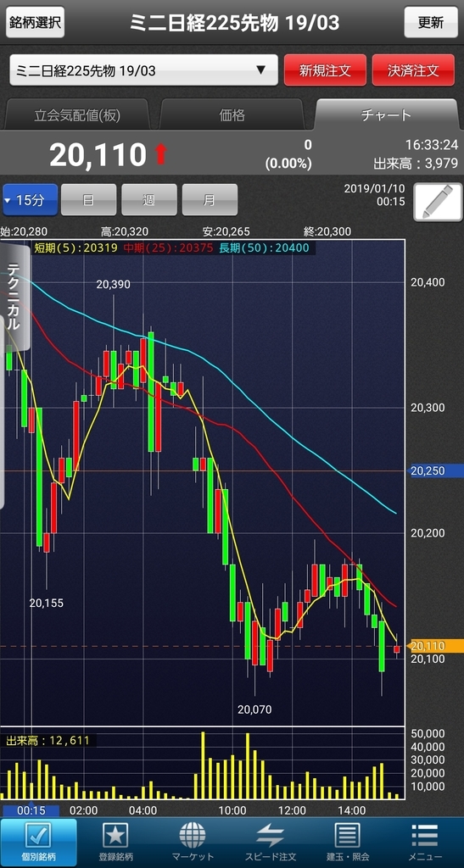Open ミニ日経225先物 19/03 dropdown
The width and height of the screenshot is (464, 868).
point(143,70)
